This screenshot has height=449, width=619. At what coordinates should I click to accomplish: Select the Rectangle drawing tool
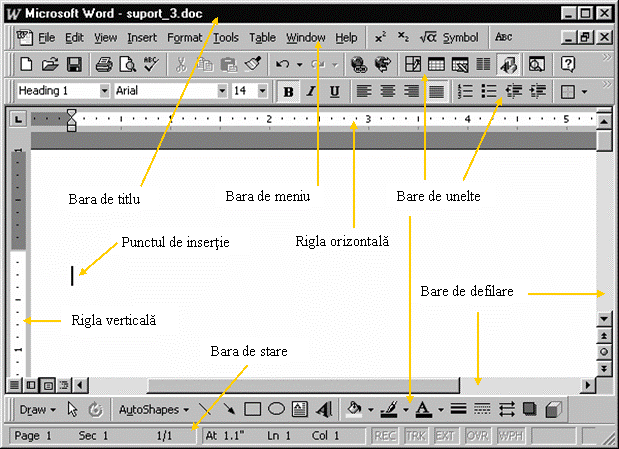pyautogui.click(x=253, y=409)
